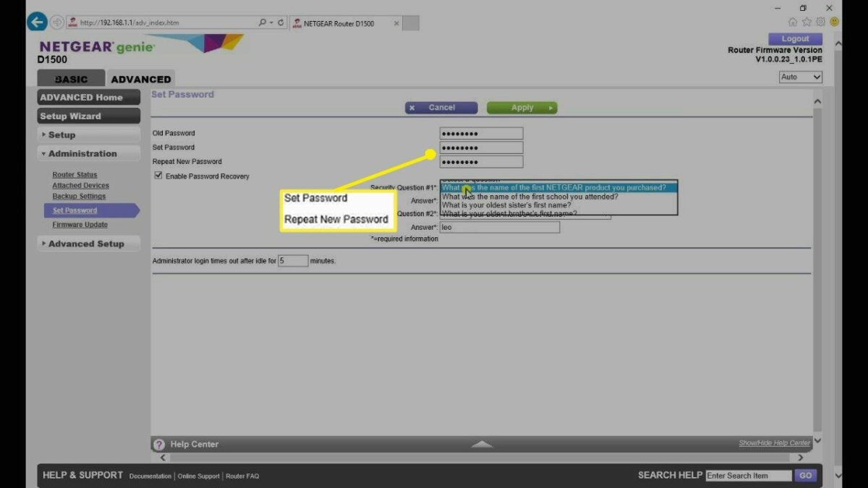Open the browser settings gear icon
The width and height of the screenshot is (868, 488).
[x=820, y=22]
